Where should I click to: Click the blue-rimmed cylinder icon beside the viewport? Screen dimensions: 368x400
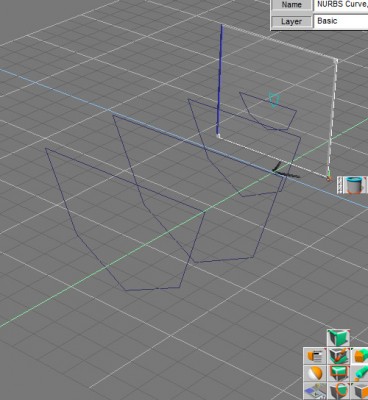pos(354,185)
